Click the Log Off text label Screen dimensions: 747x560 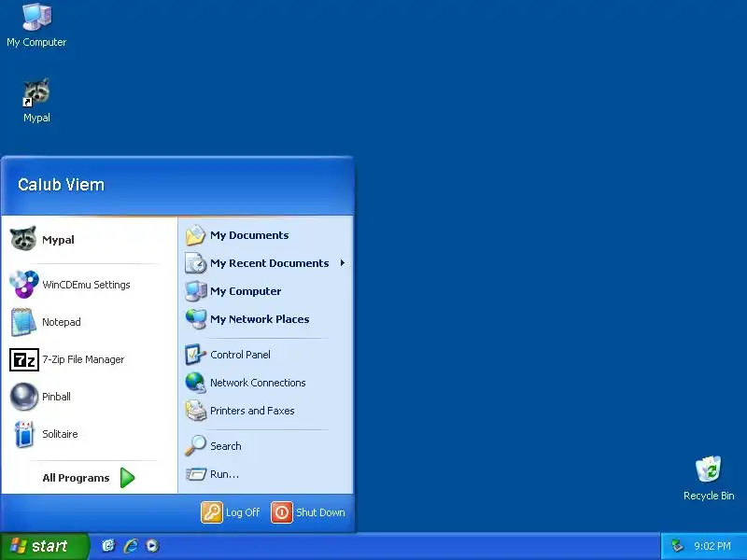click(243, 512)
